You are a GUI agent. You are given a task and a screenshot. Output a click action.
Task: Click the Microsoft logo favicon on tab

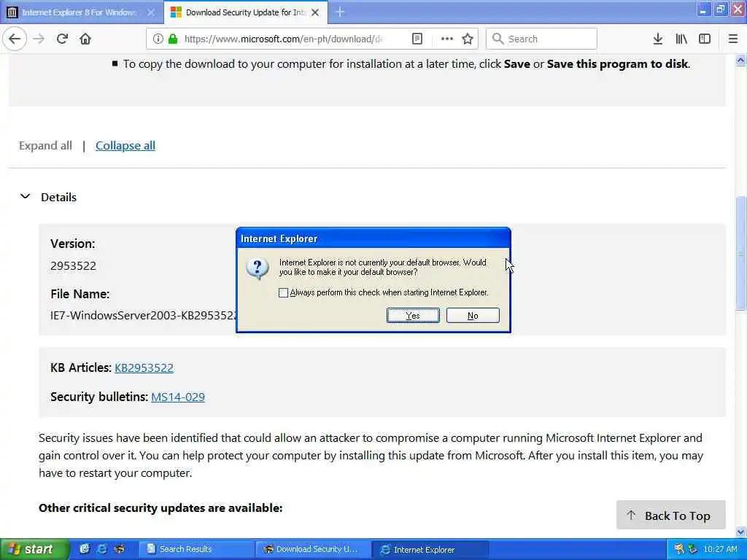(x=176, y=12)
